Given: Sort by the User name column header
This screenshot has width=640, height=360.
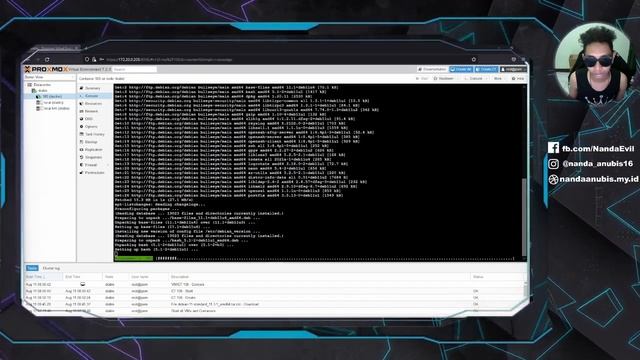Looking at the screenshot, I should pos(149,277).
